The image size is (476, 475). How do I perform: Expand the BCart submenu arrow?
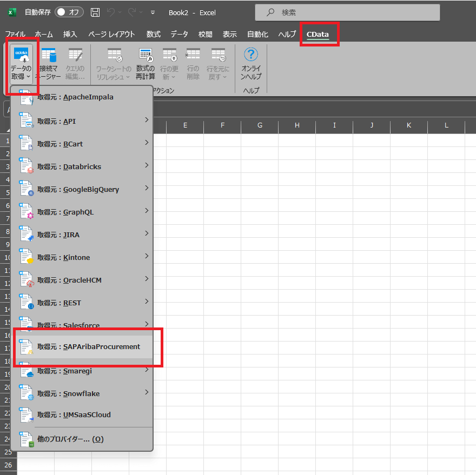click(x=147, y=143)
